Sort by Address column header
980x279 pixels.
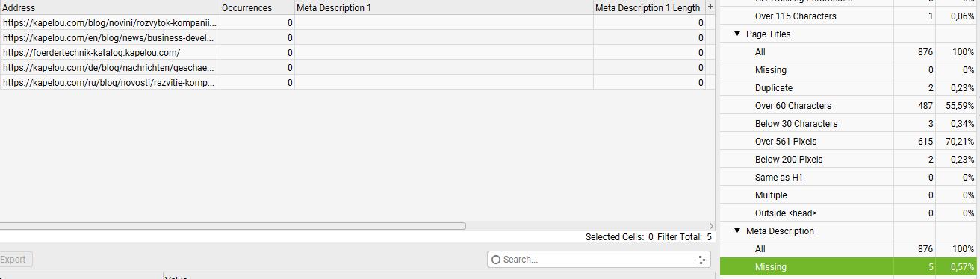[x=110, y=7]
